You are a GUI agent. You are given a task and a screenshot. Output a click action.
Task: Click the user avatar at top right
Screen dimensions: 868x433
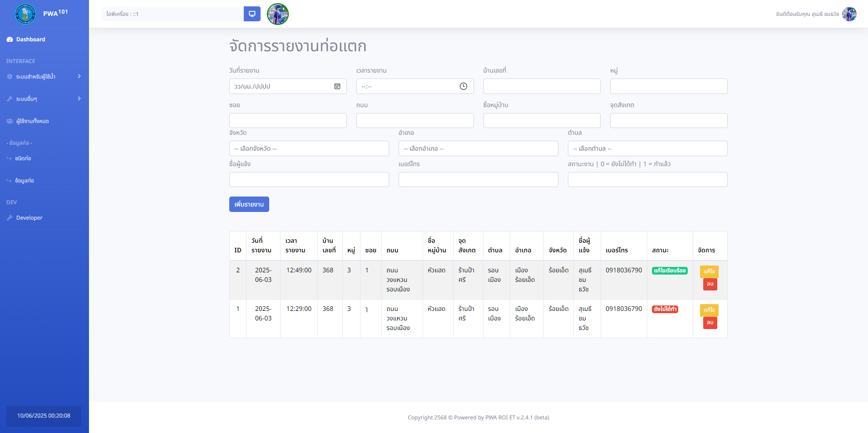(x=849, y=14)
